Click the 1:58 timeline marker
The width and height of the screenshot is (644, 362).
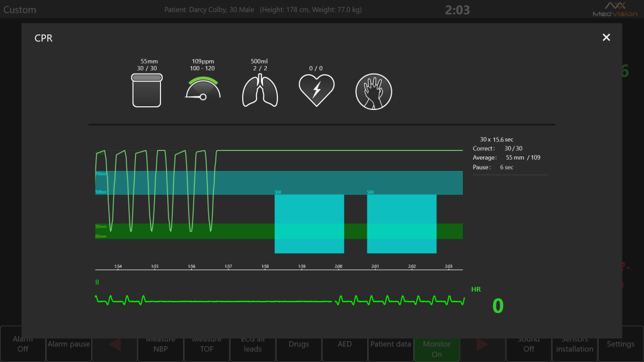coord(265,266)
